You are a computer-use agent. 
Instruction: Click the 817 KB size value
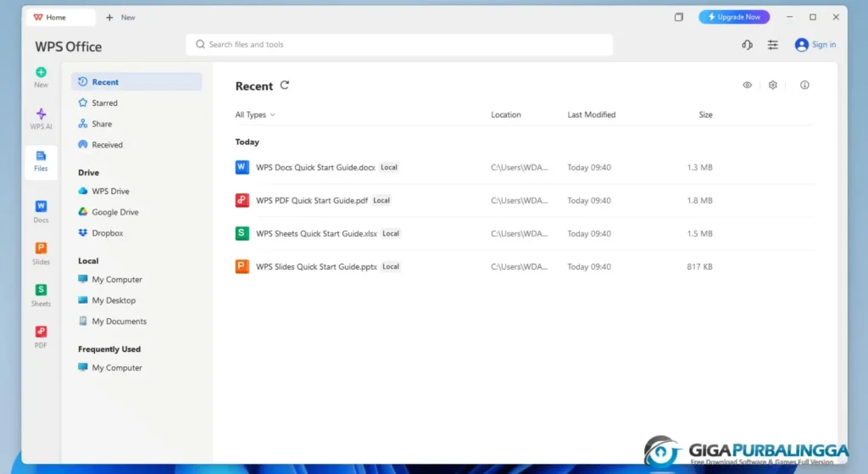[699, 266]
